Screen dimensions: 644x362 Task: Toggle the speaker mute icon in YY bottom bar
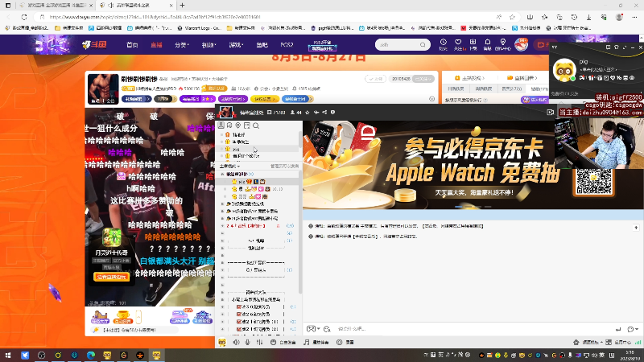[236, 342]
